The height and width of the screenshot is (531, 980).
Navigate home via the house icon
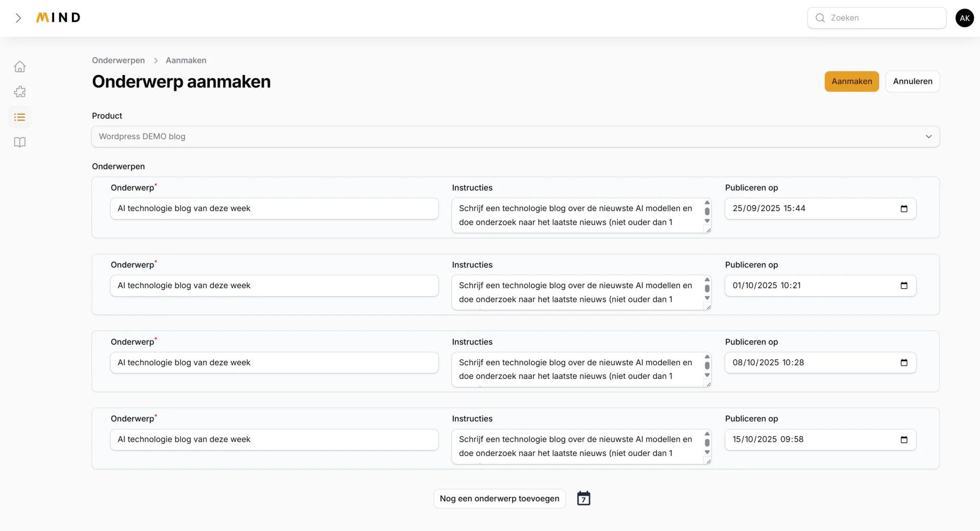coord(19,66)
